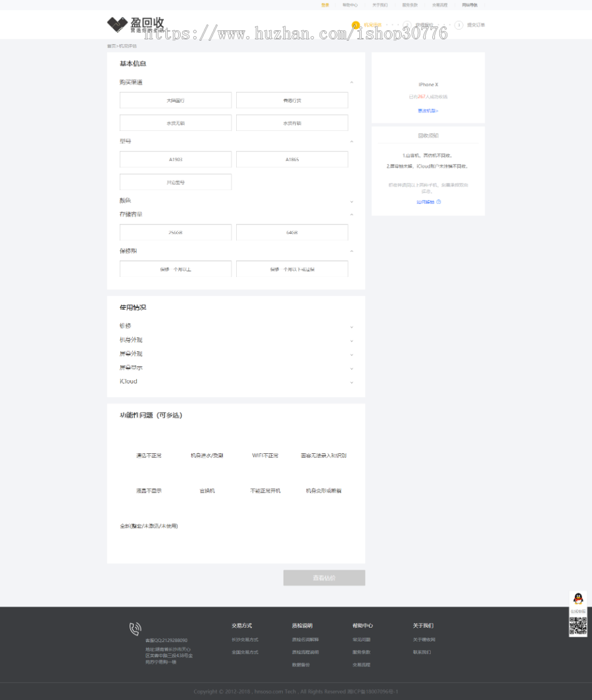Image resolution: width=592 pixels, height=700 pixels.
Task: Select warranty 一个月以下或过保 option
Action: point(292,269)
